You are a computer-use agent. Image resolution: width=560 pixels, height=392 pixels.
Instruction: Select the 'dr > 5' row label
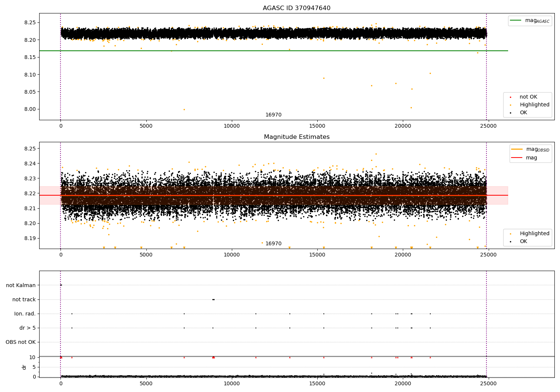click(28, 328)
